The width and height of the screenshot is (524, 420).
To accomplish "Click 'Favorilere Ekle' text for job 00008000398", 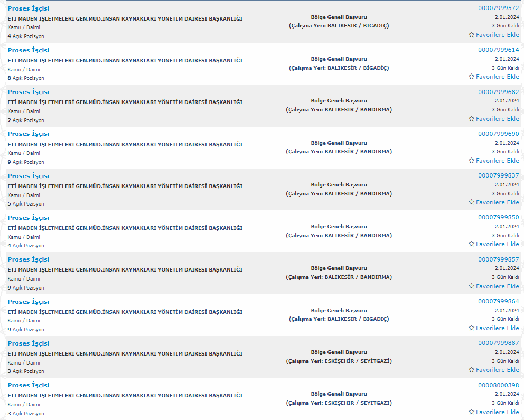I will tap(497, 412).
